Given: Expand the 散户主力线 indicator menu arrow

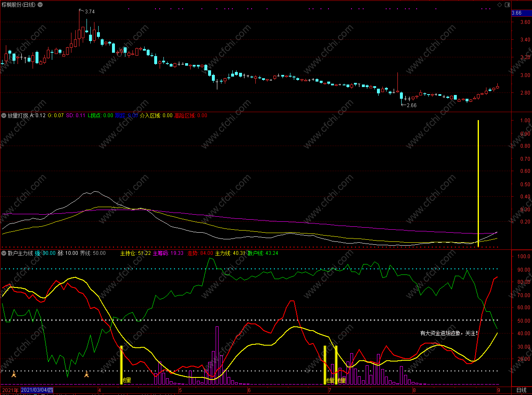Looking at the screenshot, I should [x=4, y=253].
